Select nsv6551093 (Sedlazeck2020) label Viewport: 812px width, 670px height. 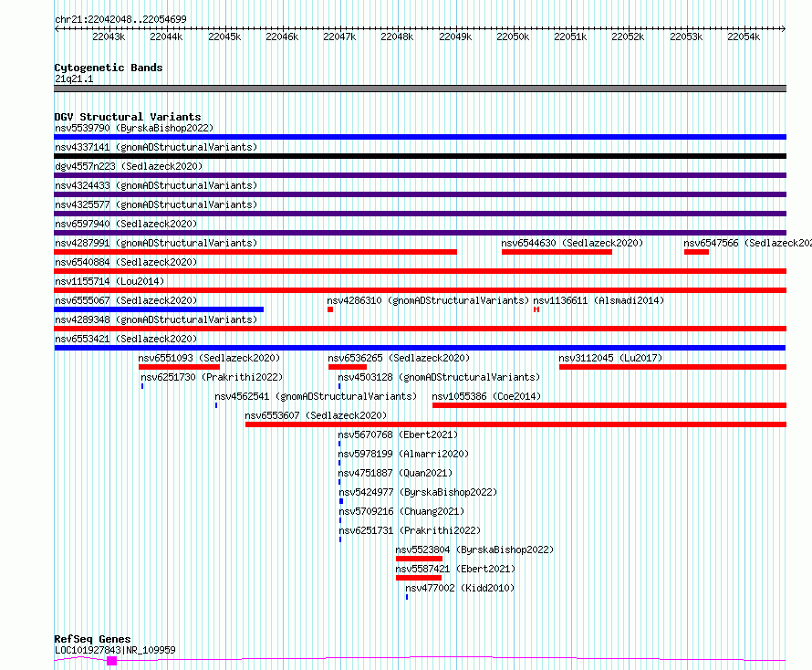(x=209, y=358)
